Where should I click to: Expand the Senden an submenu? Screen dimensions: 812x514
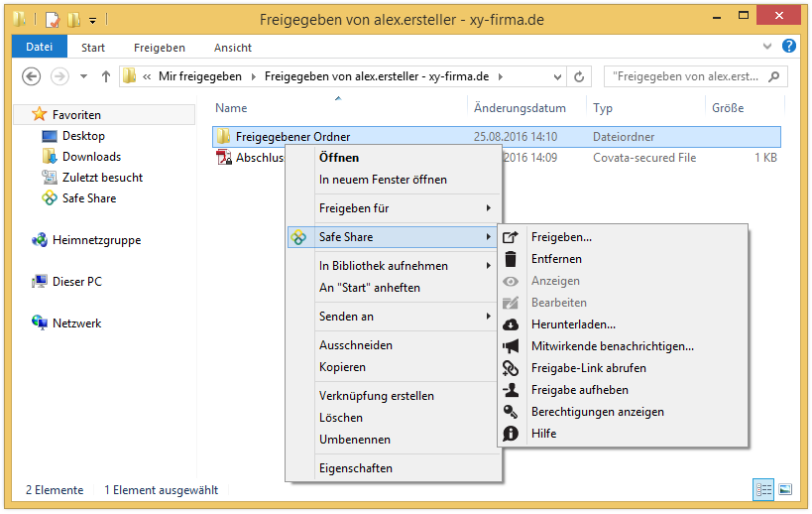pyautogui.click(x=489, y=317)
